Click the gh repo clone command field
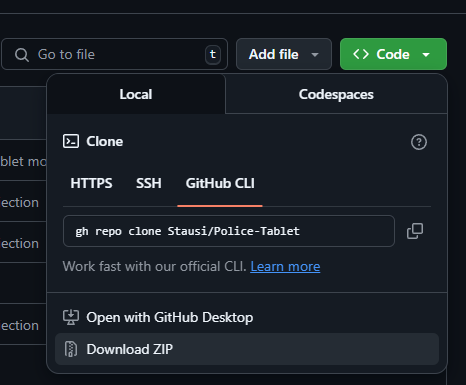Viewport: 466px width, 385px height. click(x=229, y=231)
